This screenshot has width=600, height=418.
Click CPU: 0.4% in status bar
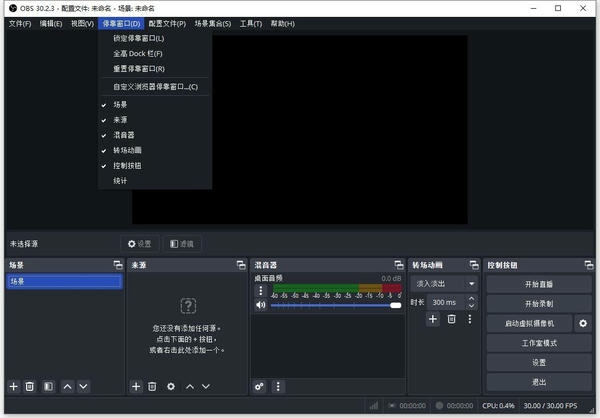(498, 405)
